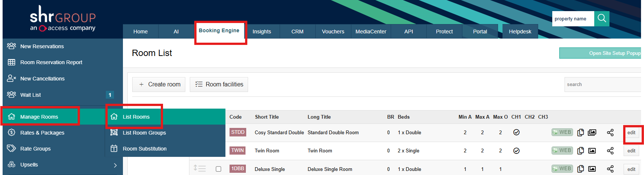Click the New Cancellations person icon

click(x=12, y=78)
